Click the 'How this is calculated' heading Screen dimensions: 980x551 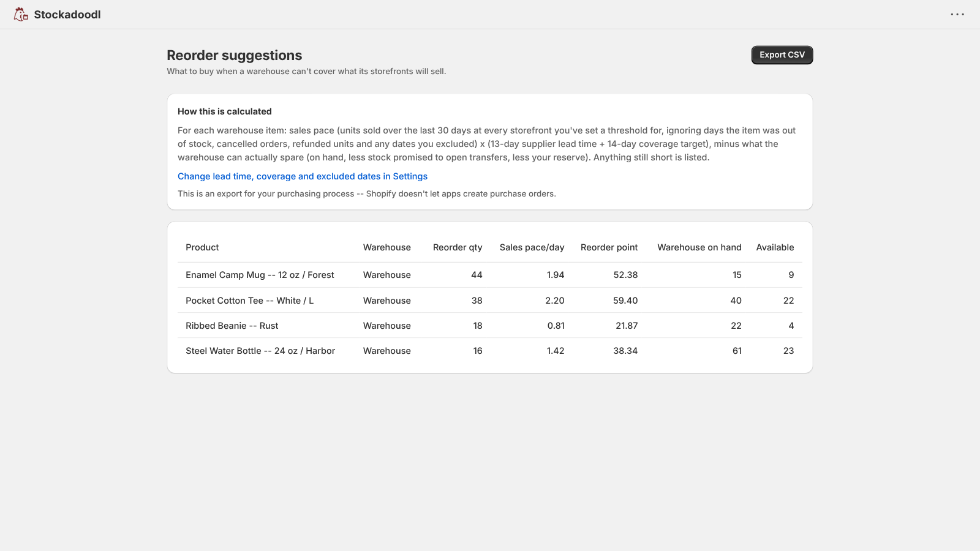point(225,111)
